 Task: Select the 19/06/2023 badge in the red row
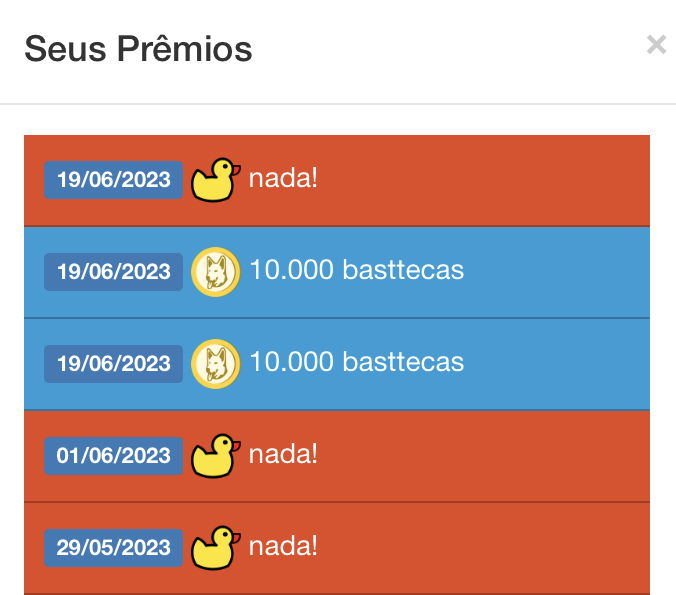pos(113,180)
